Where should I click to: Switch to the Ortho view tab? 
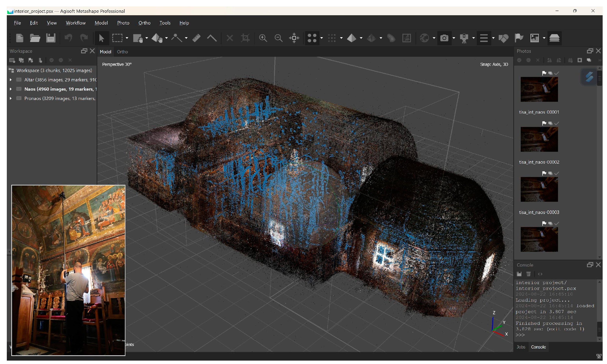click(x=122, y=52)
